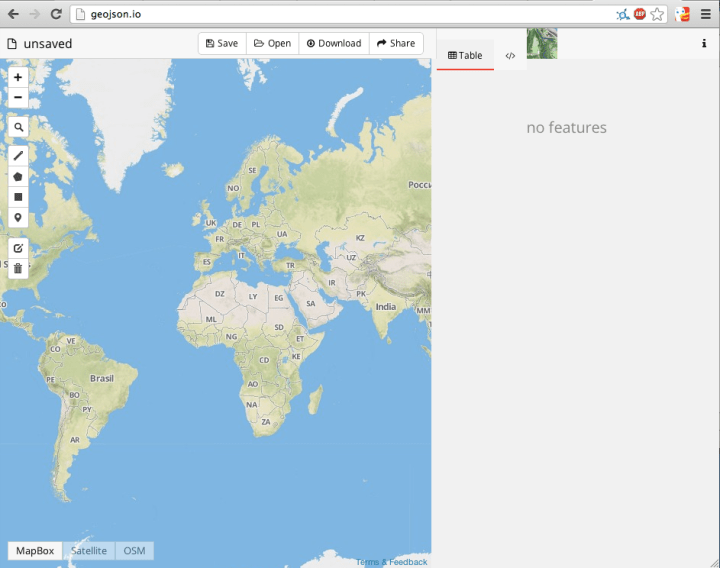This screenshot has width=720, height=568.
Task: Click the colorful extension icon beside the menu
Action: [x=682, y=14]
